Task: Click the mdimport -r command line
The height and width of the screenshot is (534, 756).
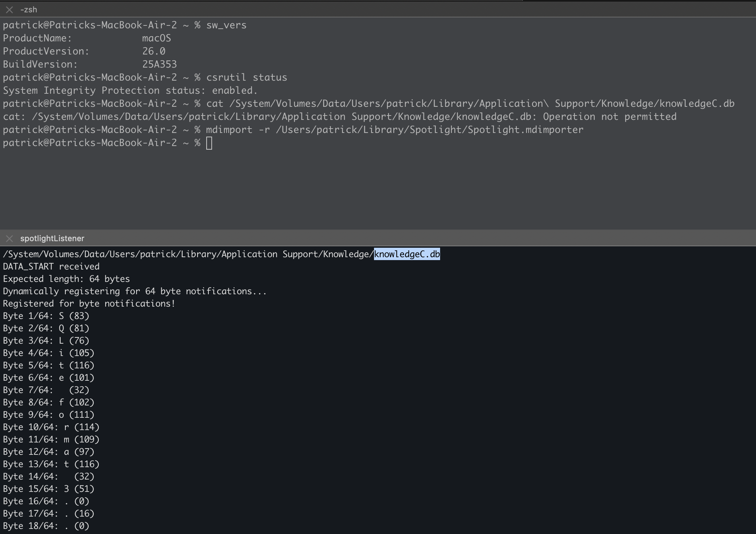Action: [394, 130]
